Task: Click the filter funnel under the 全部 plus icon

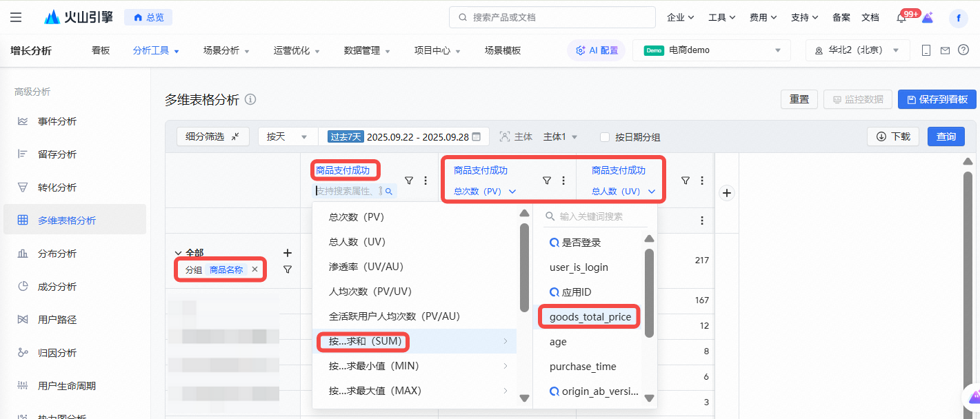Action: point(288,269)
